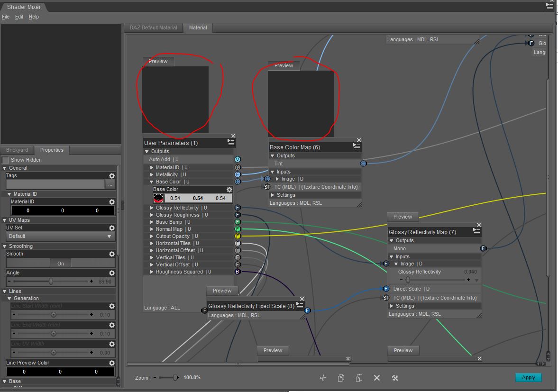Collapse Outputs in User Parameters brick
The height and width of the screenshot is (392, 558).
click(146, 152)
